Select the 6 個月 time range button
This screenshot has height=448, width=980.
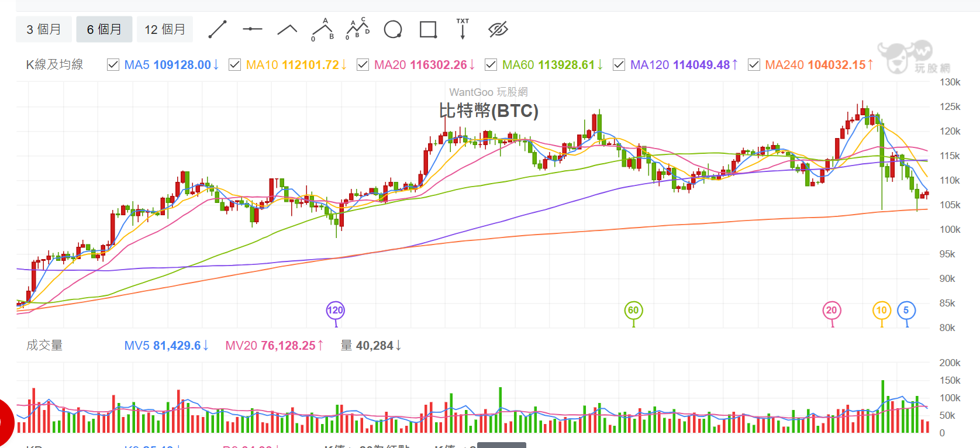(x=104, y=29)
